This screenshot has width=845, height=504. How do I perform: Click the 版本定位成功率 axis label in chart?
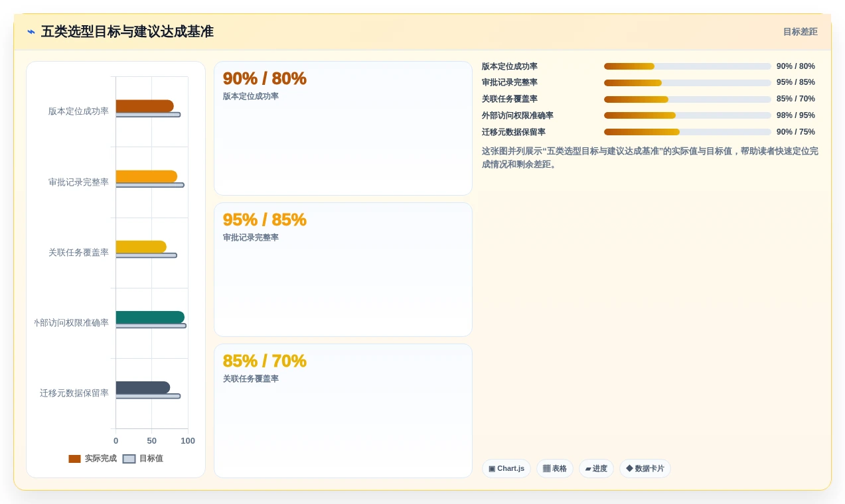coord(78,111)
